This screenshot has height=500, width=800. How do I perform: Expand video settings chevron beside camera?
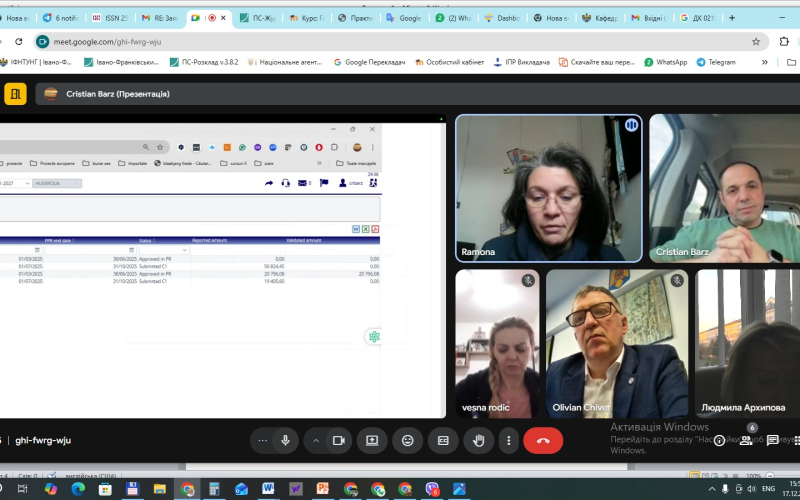[x=316, y=440]
